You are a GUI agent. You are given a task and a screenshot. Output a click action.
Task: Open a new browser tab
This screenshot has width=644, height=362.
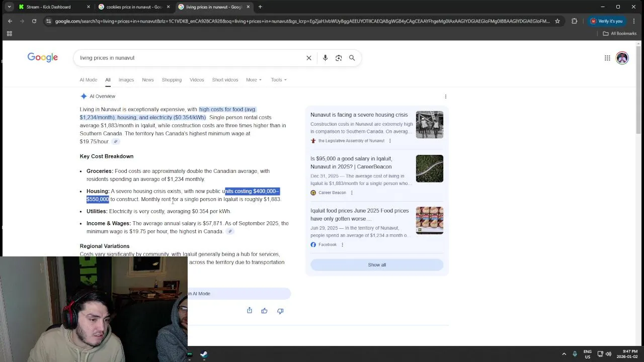[x=260, y=7]
